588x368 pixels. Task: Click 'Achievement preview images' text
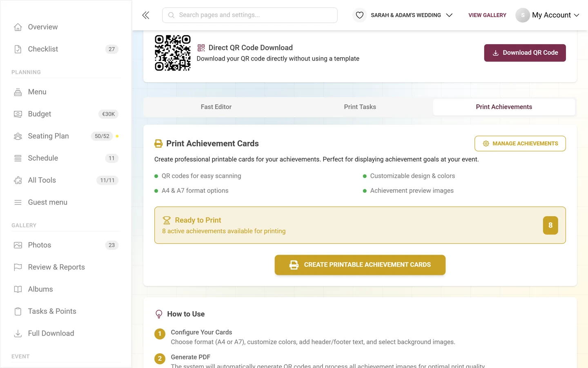tap(412, 191)
